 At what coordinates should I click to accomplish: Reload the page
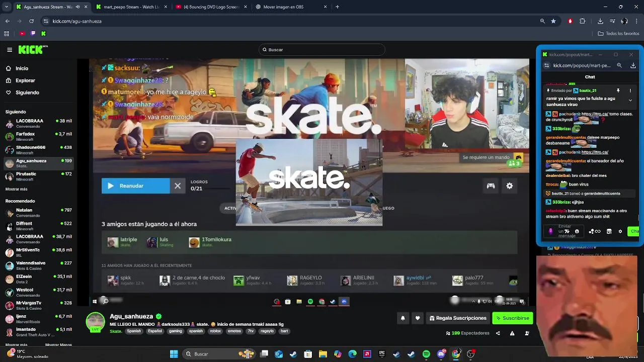click(x=31, y=21)
